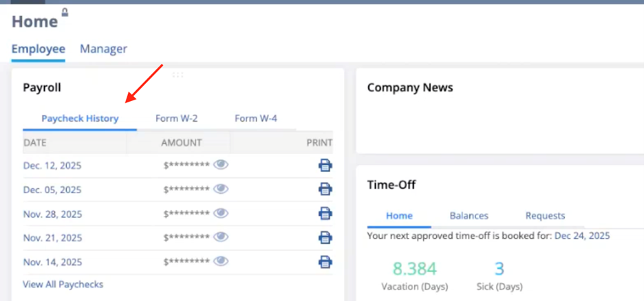Screen dimensions: 644x301
Task: Print the Nov. 28, 2025 paycheck
Action: 325,214
